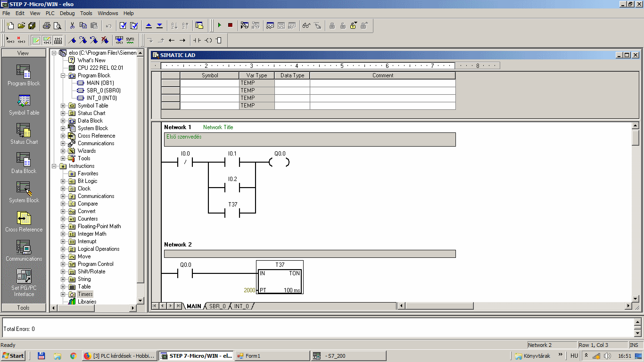Collapse the Instructions tree node
Screen dimensions: 644x362
tap(54, 166)
